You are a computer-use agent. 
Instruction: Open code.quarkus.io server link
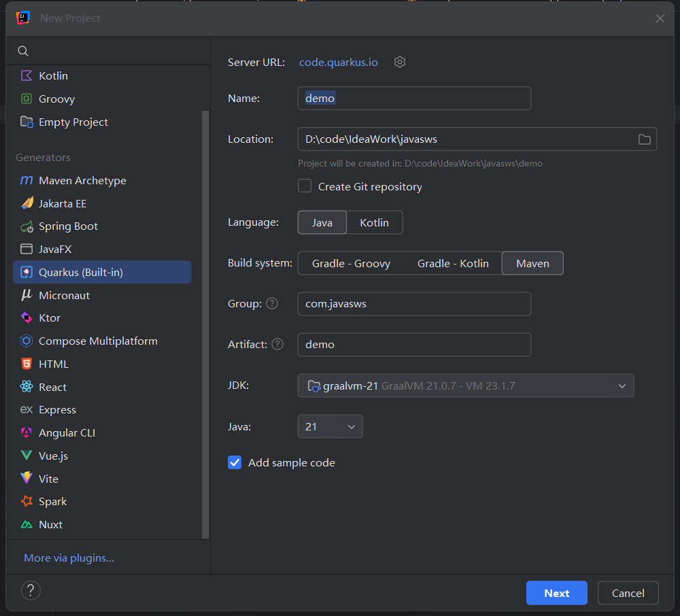[338, 62]
